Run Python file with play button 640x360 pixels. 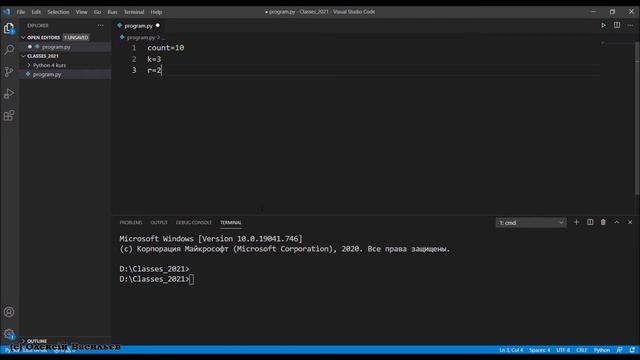pos(603,25)
